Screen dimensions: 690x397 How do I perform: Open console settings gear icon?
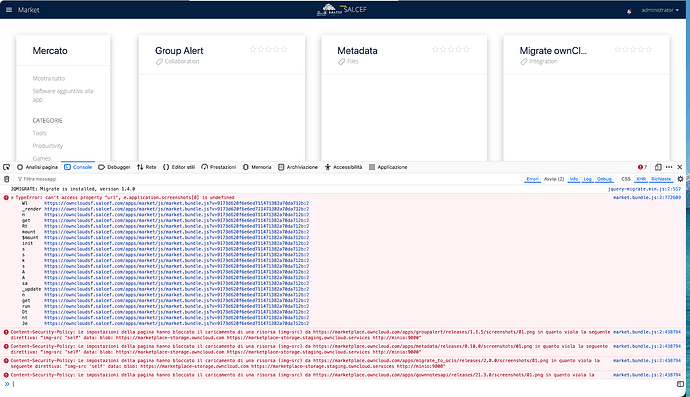pyautogui.click(x=680, y=179)
